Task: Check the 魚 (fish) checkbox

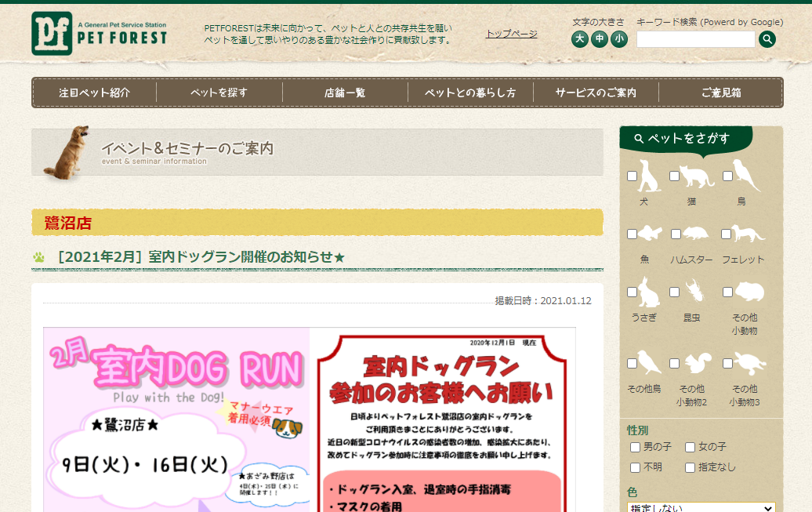Action: tap(632, 234)
